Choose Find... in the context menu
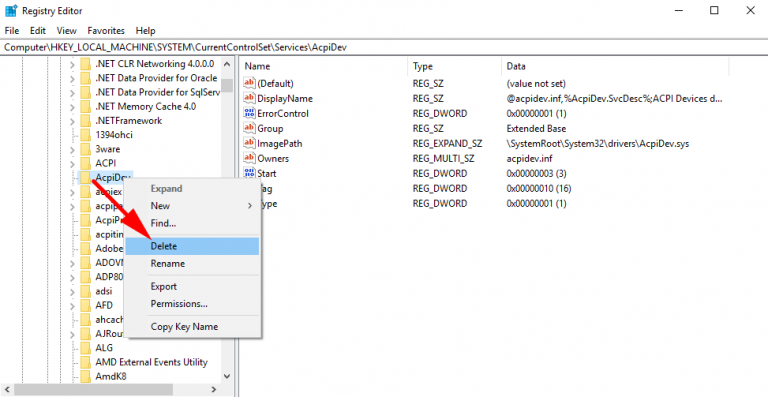 [x=192, y=223]
